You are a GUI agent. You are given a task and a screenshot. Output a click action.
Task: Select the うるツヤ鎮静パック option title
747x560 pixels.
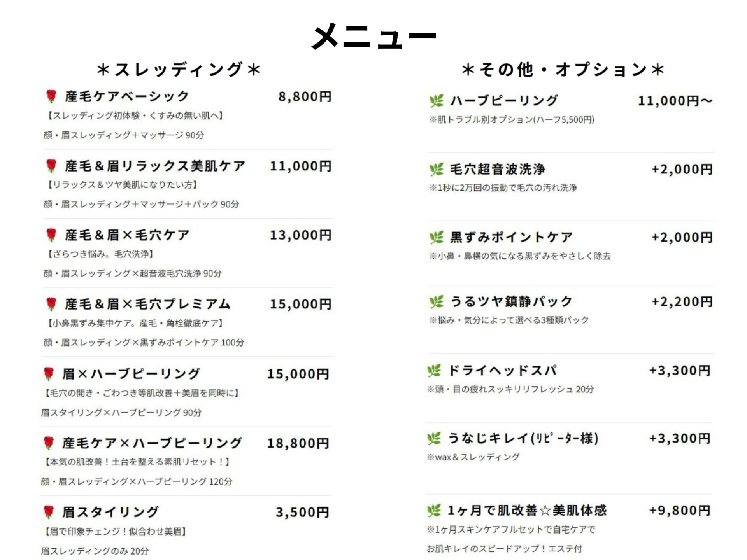point(511,301)
